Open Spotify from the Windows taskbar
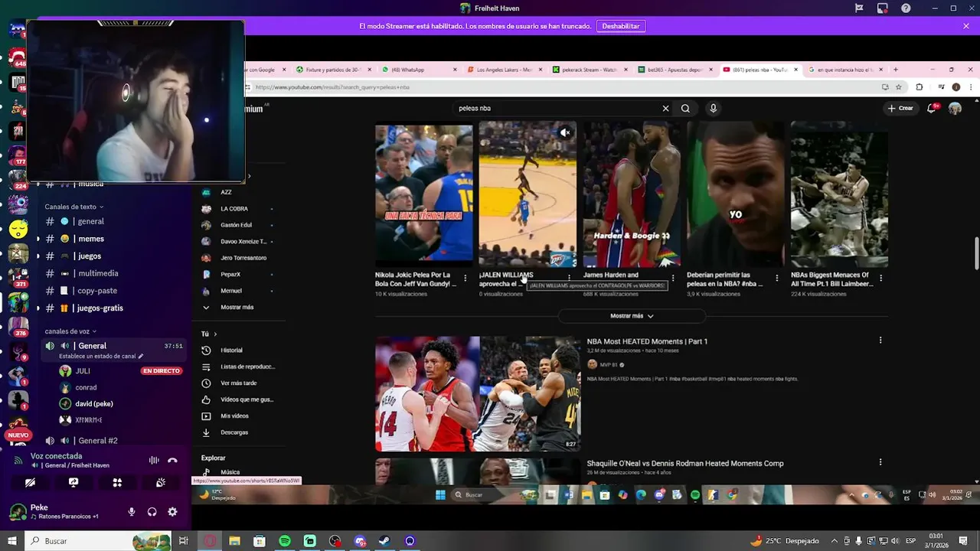980x551 pixels. coord(285,541)
